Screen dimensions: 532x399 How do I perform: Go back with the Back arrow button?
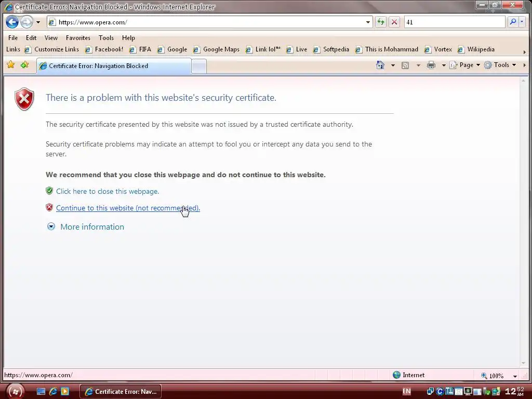click(x=12, y=22)
